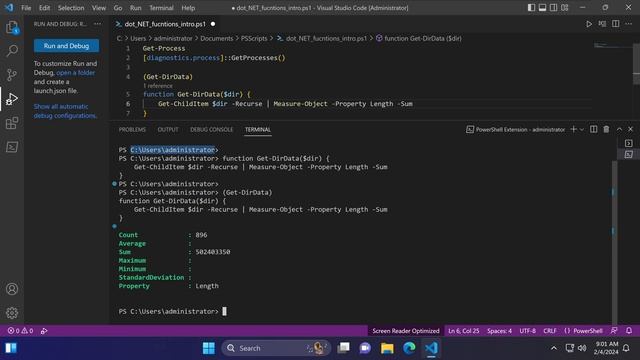
Task: Run the PowerShell script with play icon
Action: pyautogui.click(x=589, y=24)
